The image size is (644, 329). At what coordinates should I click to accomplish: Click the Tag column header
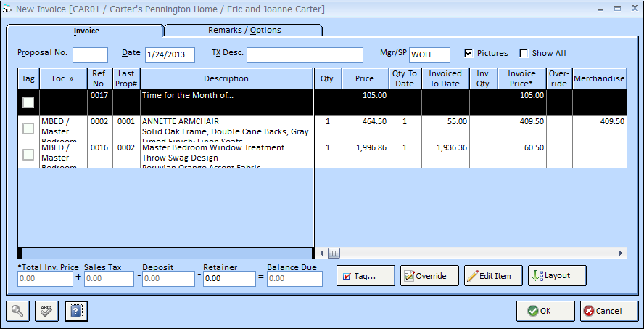click(28, 78)
